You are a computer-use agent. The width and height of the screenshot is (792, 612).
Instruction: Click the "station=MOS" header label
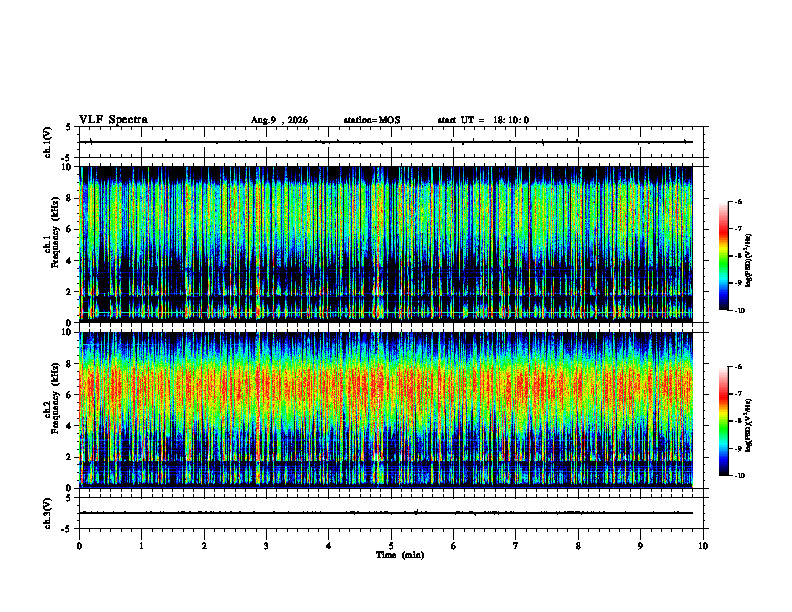(372, 120)
